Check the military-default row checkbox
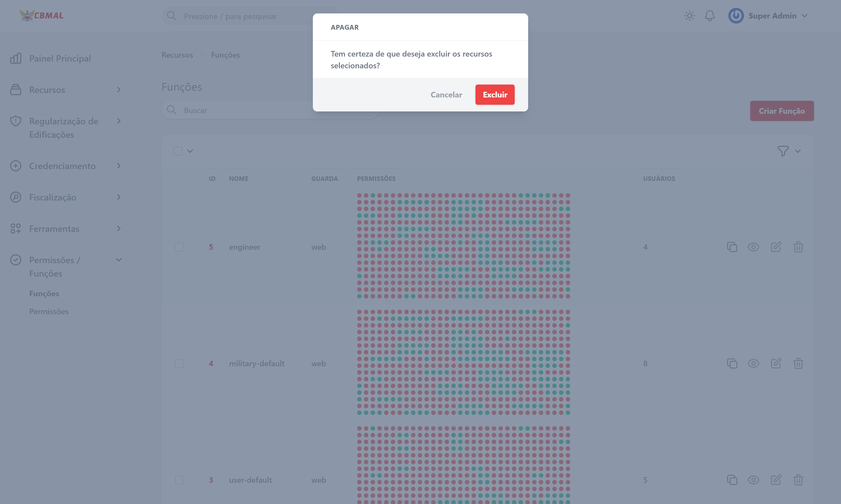This screenshot has height=504, width=841. (x=179, y=363)
